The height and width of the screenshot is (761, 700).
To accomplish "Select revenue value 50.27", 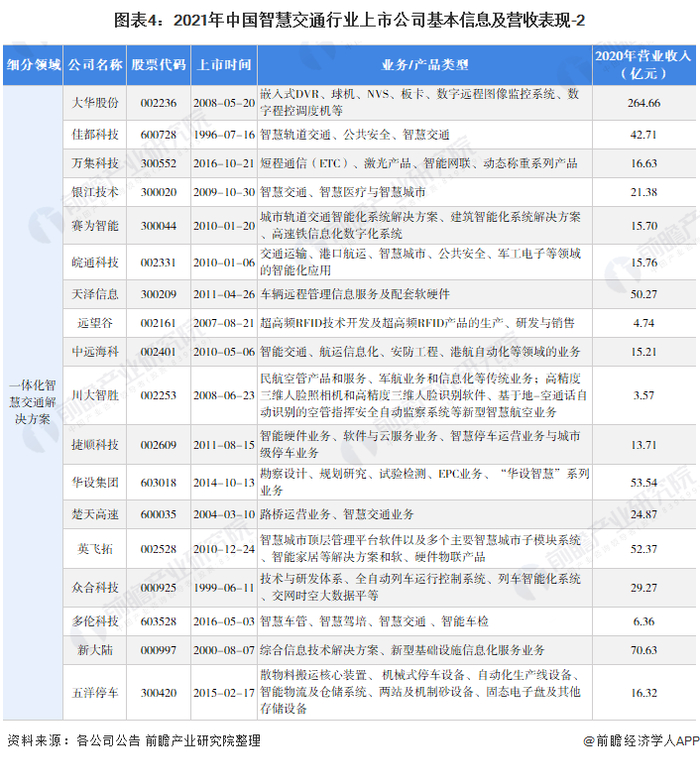I will [x=644, y=294].
